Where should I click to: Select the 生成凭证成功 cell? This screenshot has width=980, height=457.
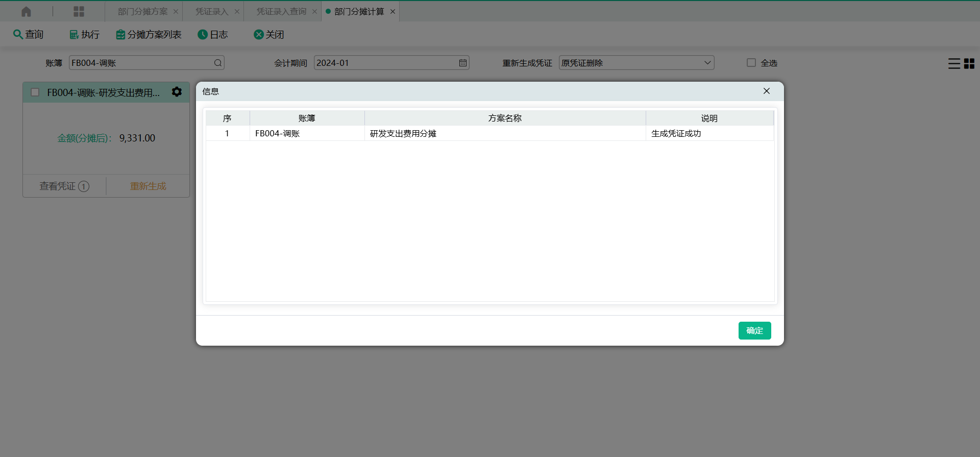coord(709,133)
